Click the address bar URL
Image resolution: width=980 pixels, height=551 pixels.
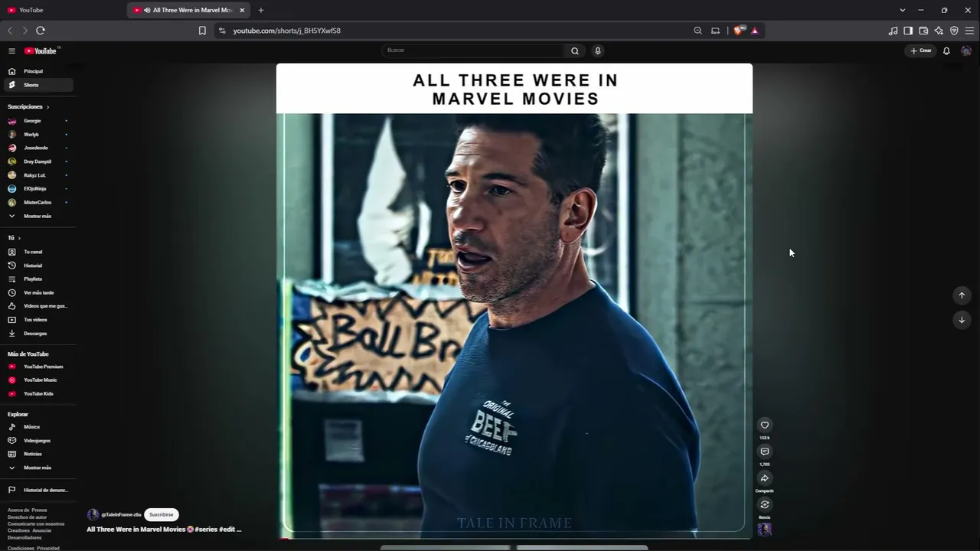pyautogui.click(x=286, y=31)
